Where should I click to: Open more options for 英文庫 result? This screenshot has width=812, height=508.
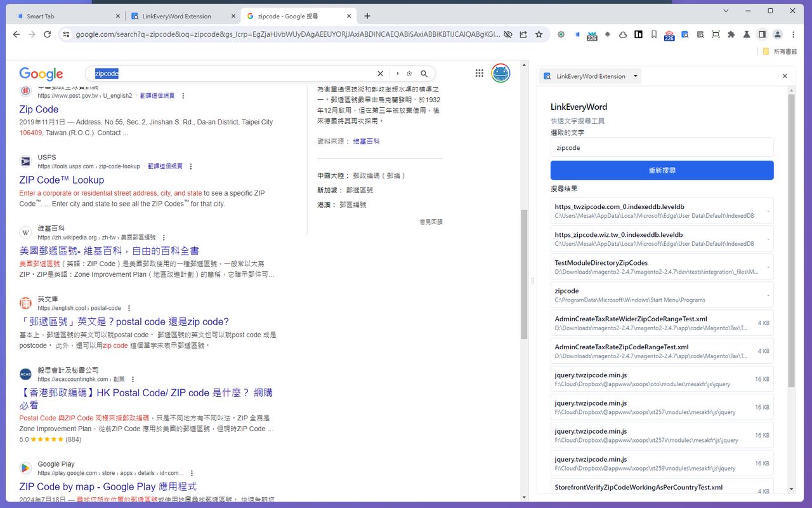(x=129, y=308)
